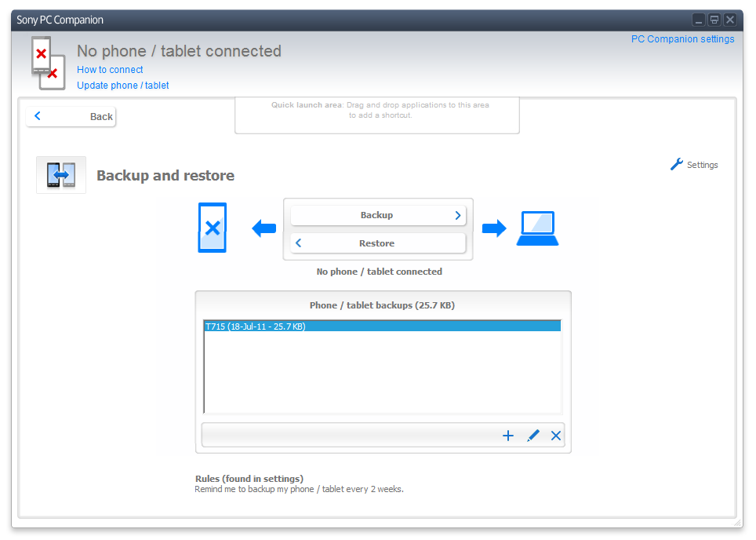Click the disconnected phone icon with blue X

(213, 228)
